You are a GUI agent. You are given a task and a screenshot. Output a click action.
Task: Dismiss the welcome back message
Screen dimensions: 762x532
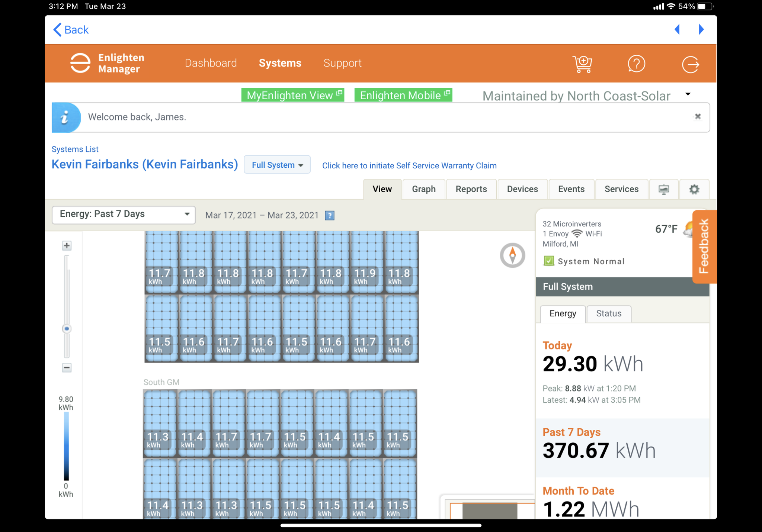[698, 117]
